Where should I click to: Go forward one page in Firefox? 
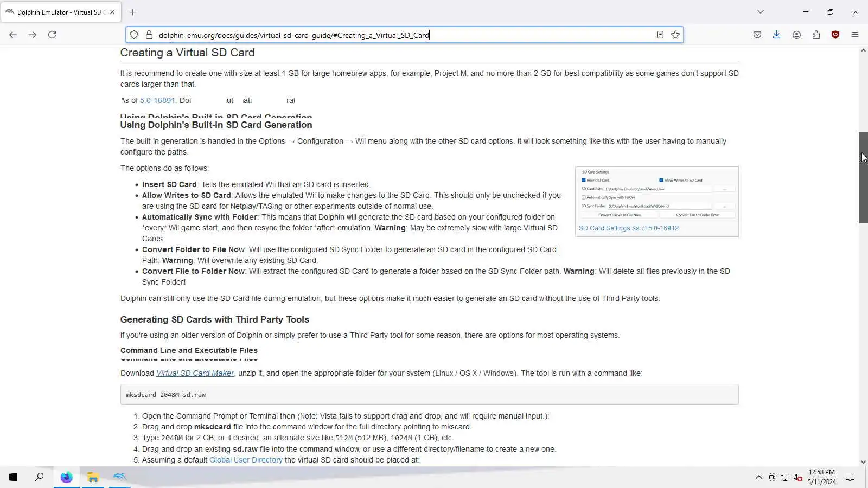pos(33,35)
